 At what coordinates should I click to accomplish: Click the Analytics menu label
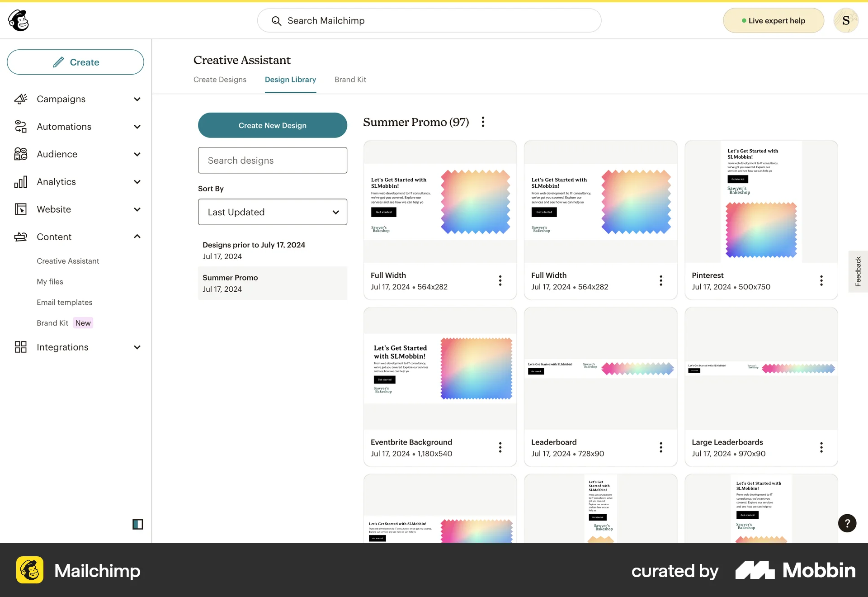(x=56, y=182)
